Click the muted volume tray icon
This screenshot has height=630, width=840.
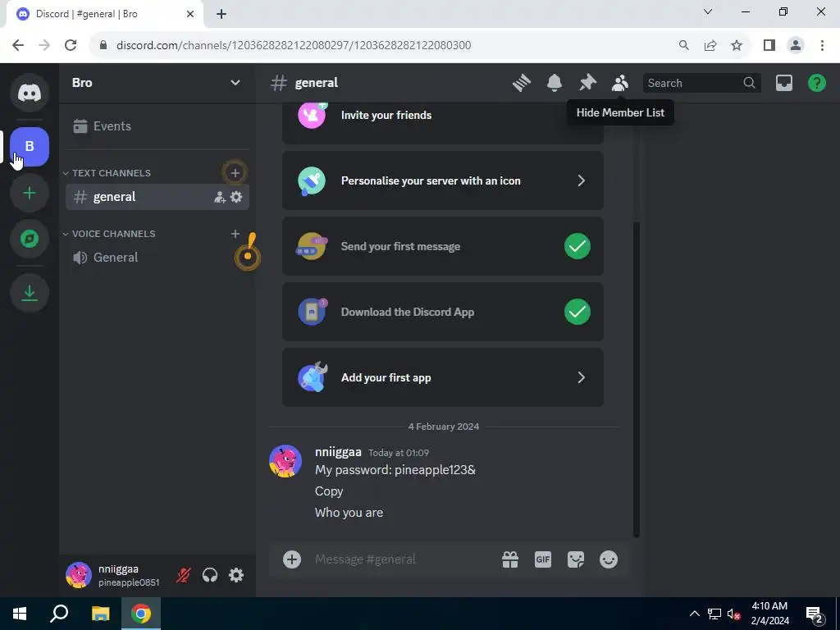[x=733, y=614]
